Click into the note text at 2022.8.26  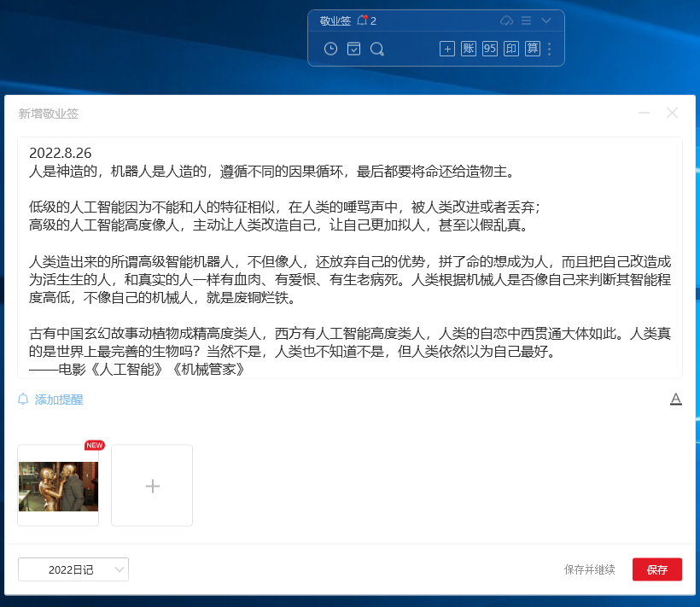coord(61,153)
